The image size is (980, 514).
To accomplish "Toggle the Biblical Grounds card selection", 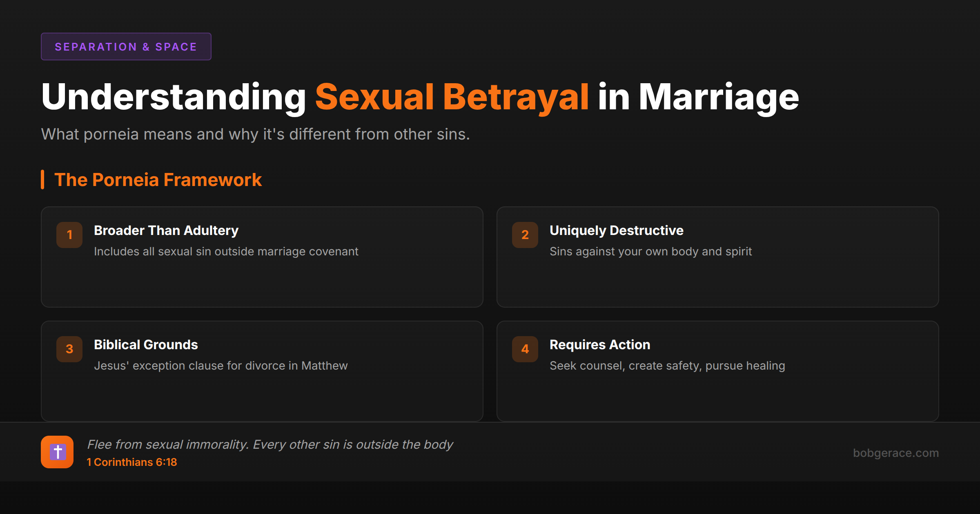I will click(x=261, y=370).
